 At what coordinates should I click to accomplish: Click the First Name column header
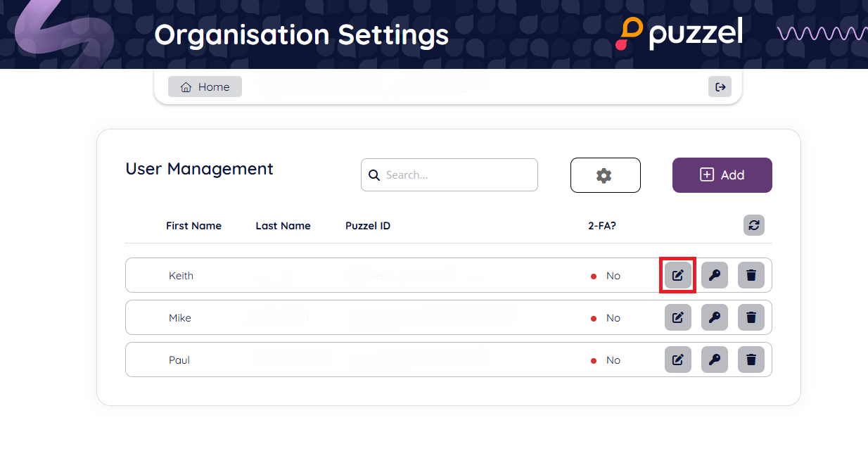(193, 226)
